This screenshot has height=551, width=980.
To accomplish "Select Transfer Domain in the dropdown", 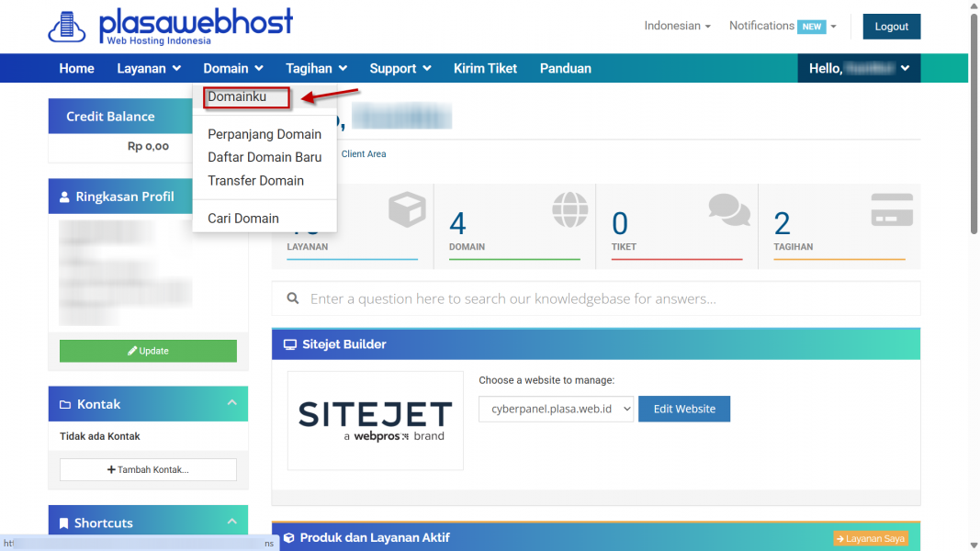I will [x=255, y=181].
